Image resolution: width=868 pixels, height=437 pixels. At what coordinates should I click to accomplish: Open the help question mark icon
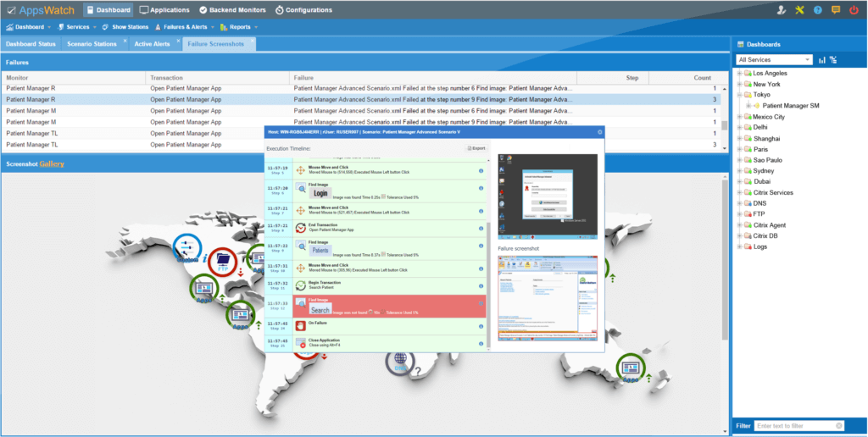[818, 10]
